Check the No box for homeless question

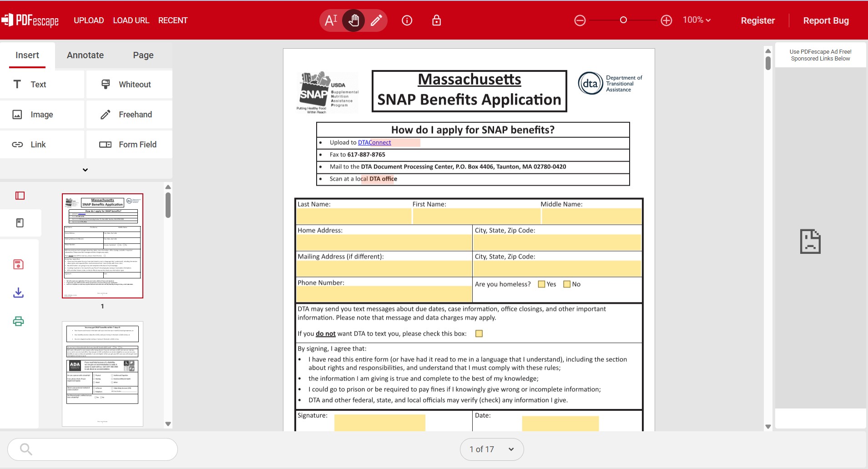click(567, 284)
